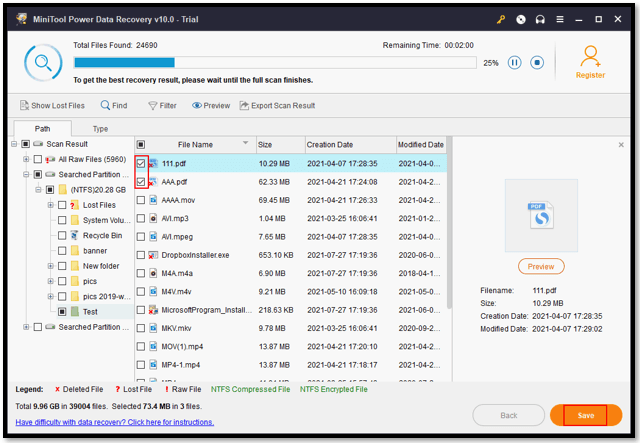Select the M4V.m4v file row

(x=291, y=292)
